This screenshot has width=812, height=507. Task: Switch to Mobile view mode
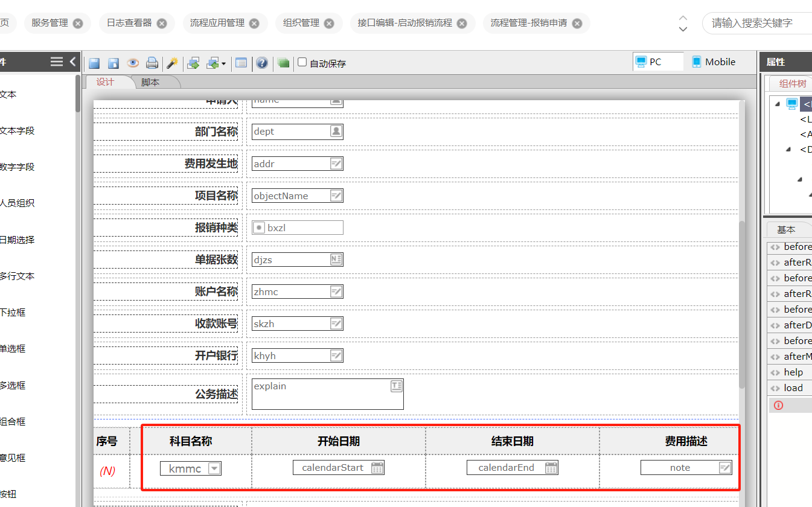pos(714,62)
